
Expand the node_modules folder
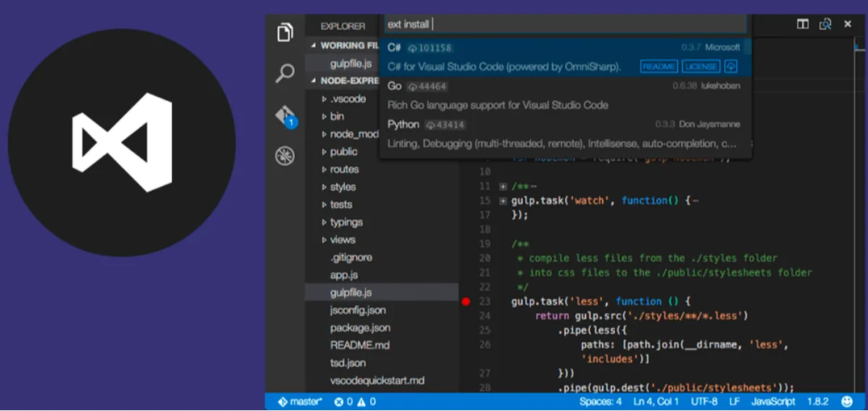(x=325, y=134)
